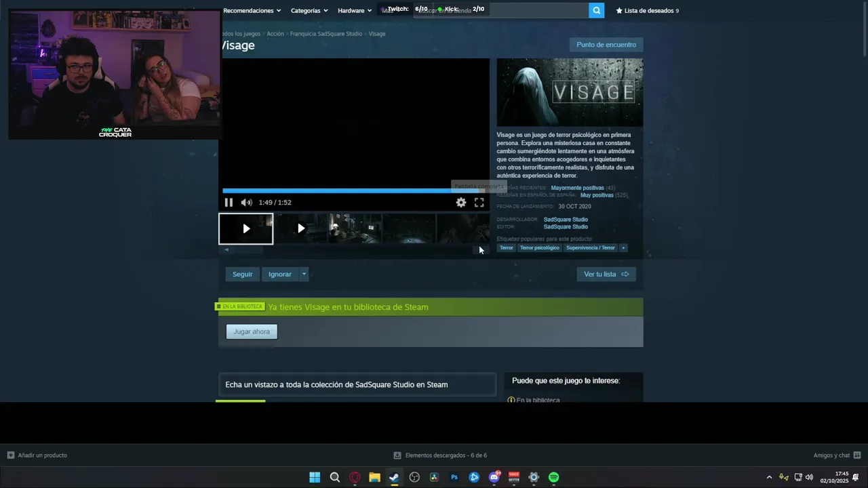Open Opera browser from taskbar
The image size is (868, 488).
[x=355, y=477]
